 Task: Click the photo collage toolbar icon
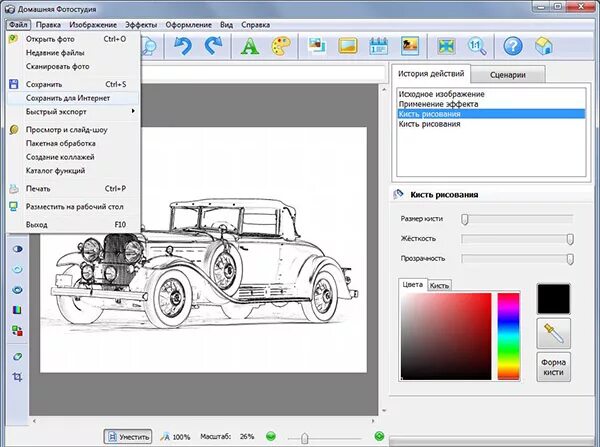[x=317, y=46]
